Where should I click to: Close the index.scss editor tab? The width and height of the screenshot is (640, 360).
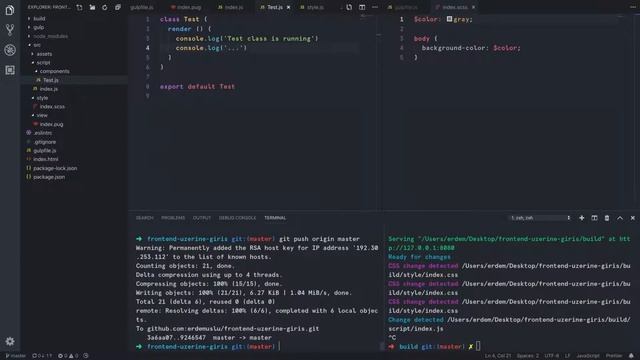(x=473, y=7)
